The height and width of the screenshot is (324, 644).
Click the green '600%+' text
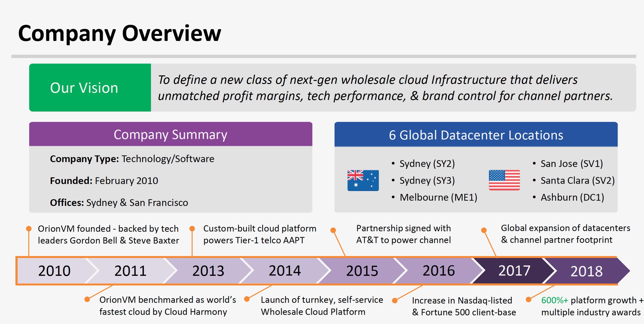555,300
